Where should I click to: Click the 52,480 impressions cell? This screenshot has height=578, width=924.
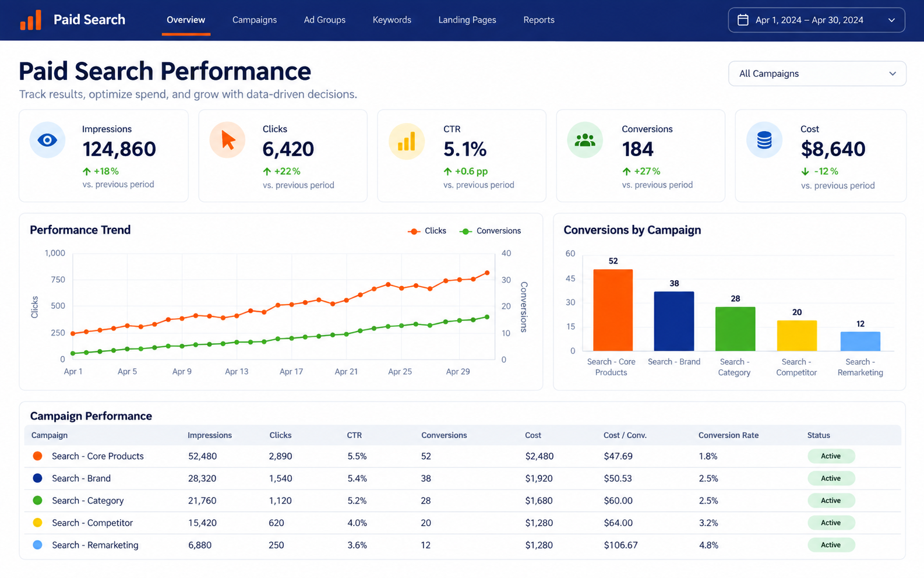(202, 456)
